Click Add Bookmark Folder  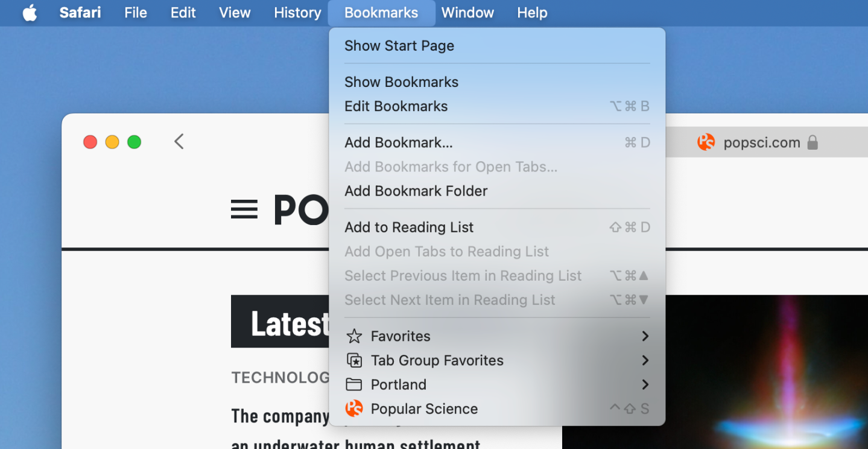tap(416, 191)
